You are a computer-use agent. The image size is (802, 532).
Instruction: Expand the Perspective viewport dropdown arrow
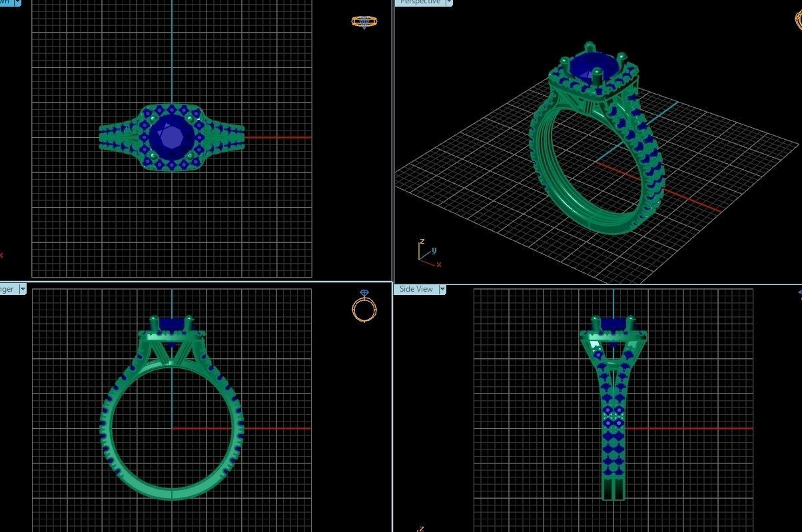[x=449, y=2]
